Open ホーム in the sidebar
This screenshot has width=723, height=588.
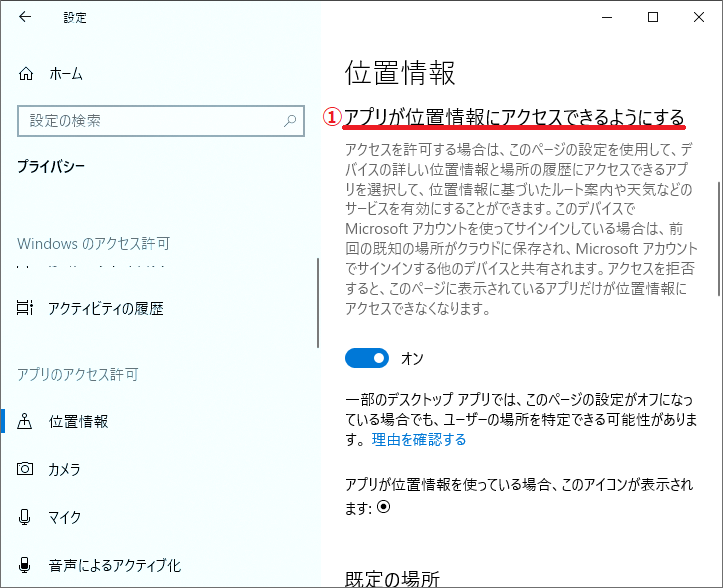[66, 74]
